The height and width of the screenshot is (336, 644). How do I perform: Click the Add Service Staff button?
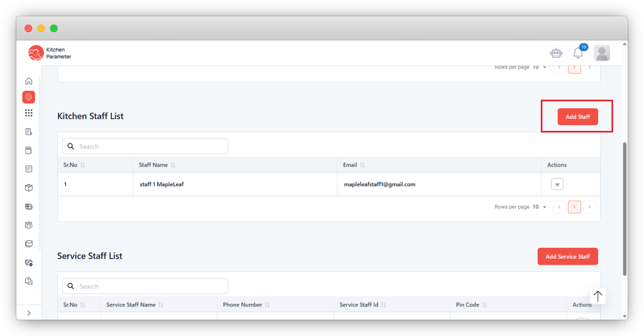[567, 257]
